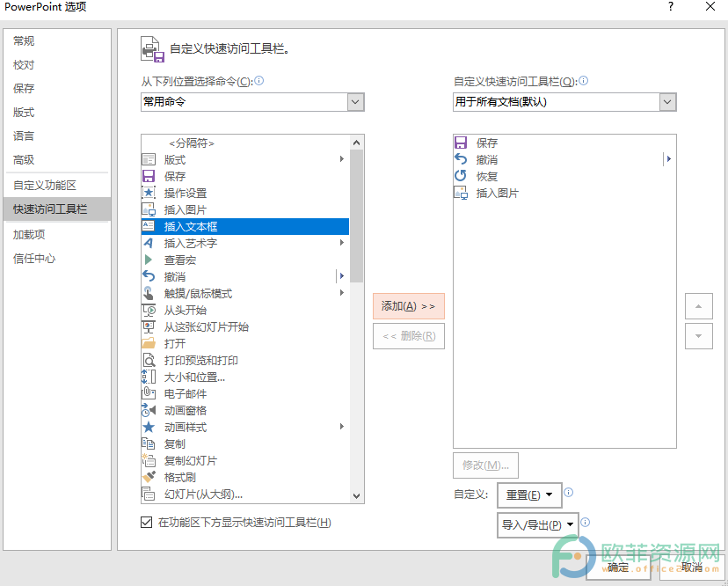Click the 取消 cancel button
Screen dimensions: 728x586
point(692,568)
